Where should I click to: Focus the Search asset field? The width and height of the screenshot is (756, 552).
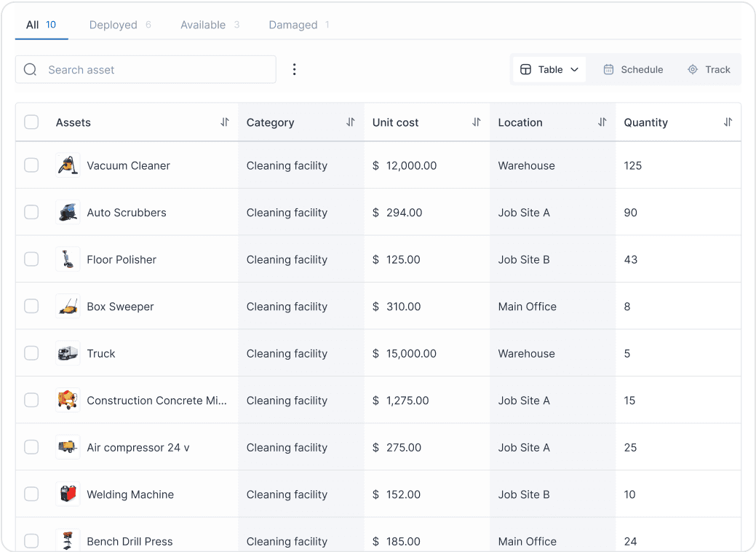[146, 69]
